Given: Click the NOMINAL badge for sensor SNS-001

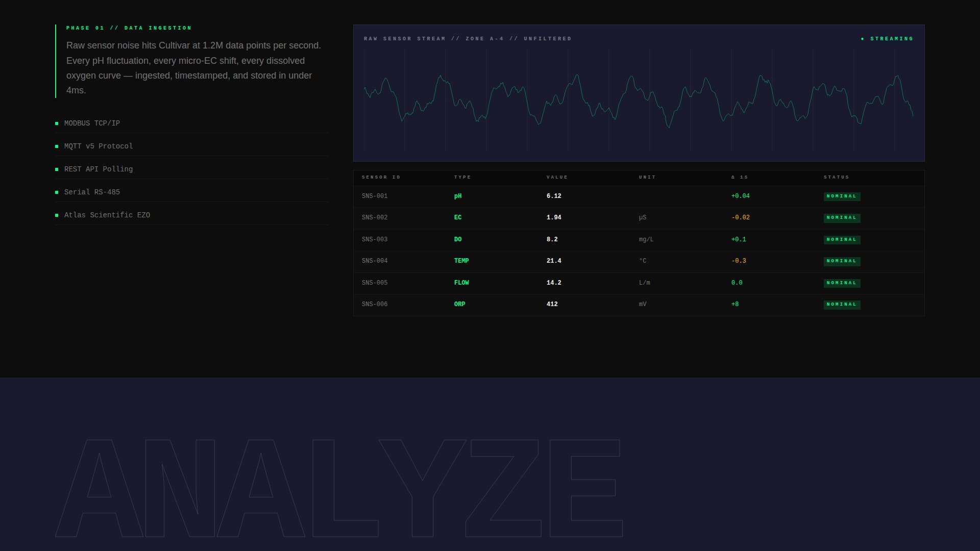Looking at the screenshot, I should pyautogui.click(x=842, y=196).
